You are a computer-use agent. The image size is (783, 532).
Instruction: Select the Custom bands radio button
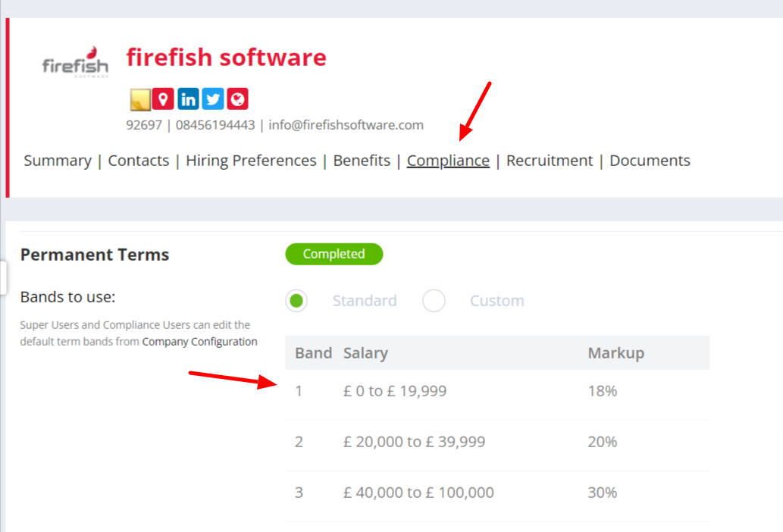click(x=434, y=301)
